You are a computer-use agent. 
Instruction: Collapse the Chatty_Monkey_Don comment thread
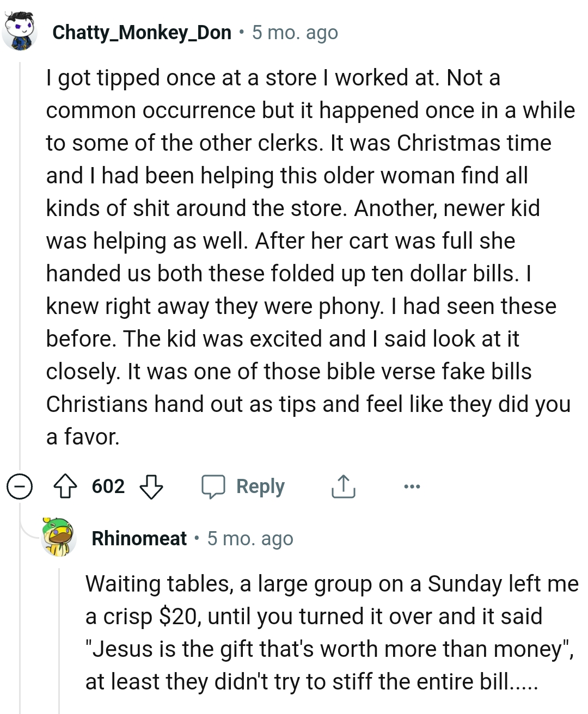[19, 486]
